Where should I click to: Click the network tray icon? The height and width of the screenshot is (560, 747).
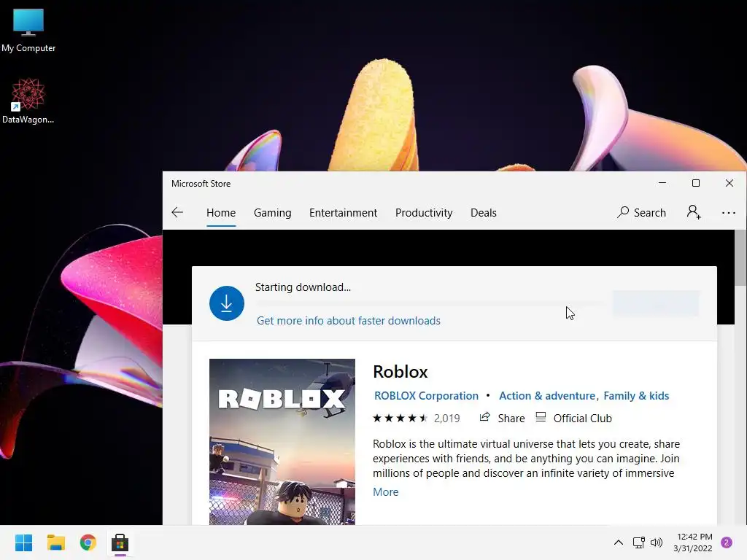638,542
